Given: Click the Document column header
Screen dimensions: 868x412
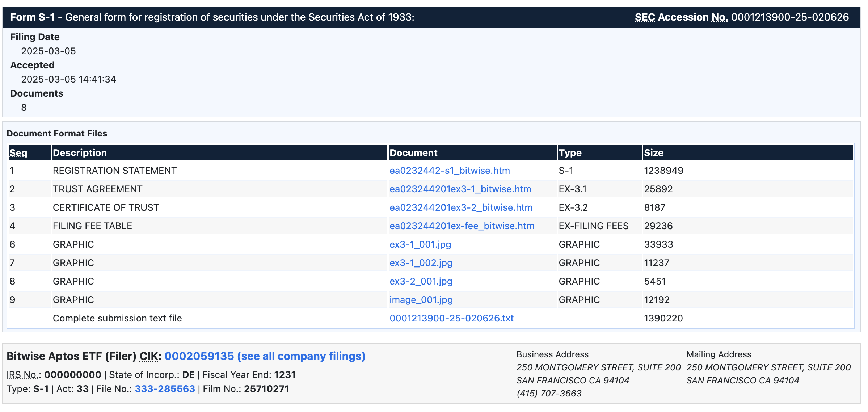Looking at the screenshot, I should tap(413, 153).
